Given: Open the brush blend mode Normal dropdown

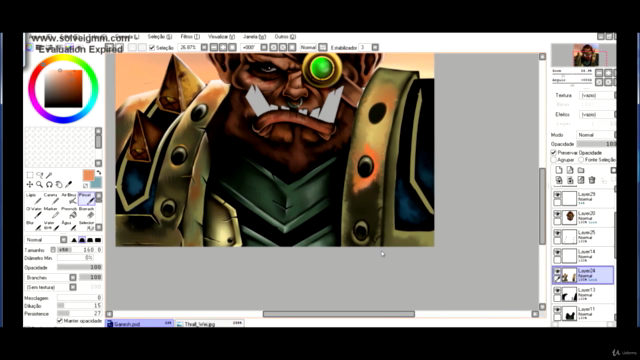Looking at the screenshot, I should (46, 240).
